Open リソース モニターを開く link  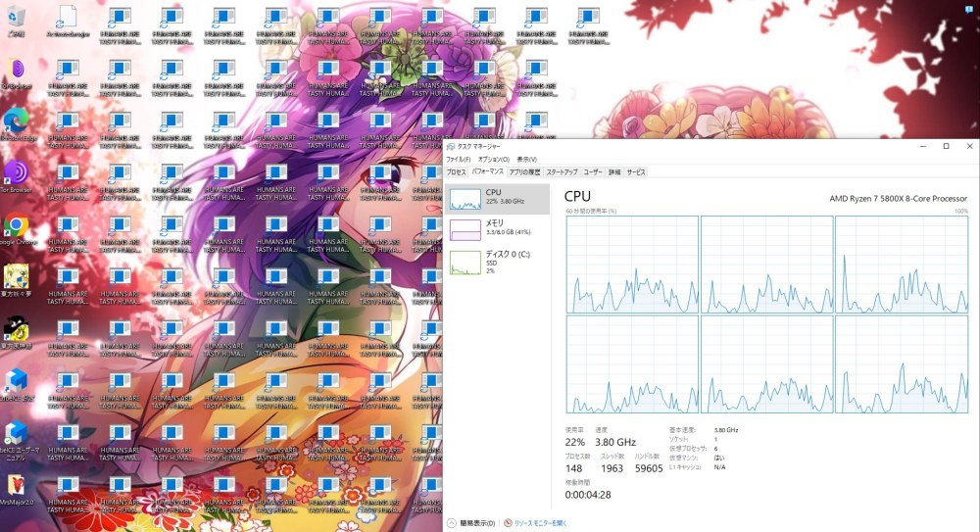pos(541,522)
